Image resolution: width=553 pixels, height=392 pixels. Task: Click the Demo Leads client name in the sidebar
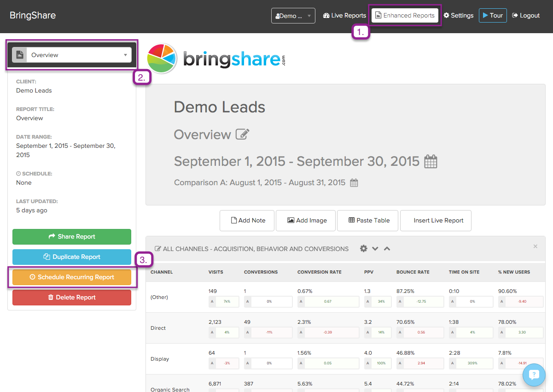(x=34, y=91)
